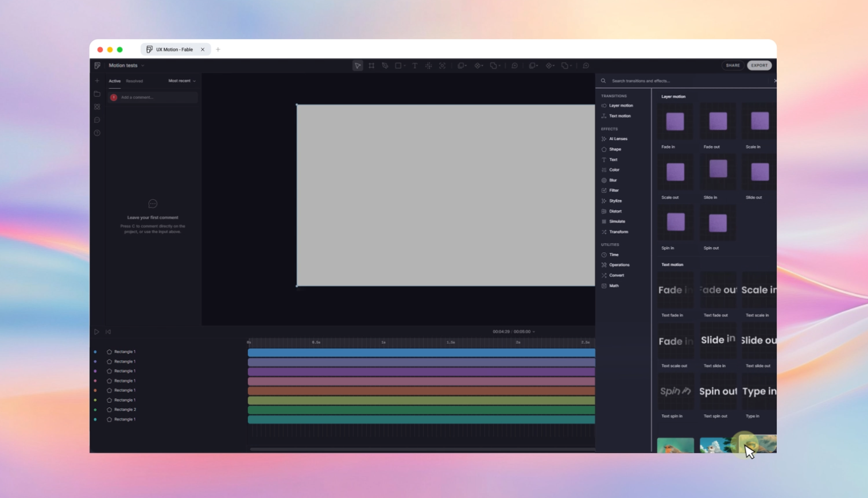The width and height of the screenshot is (868, 498).
Task: Open the help question mark icon
Action: (x=97, y=133)
